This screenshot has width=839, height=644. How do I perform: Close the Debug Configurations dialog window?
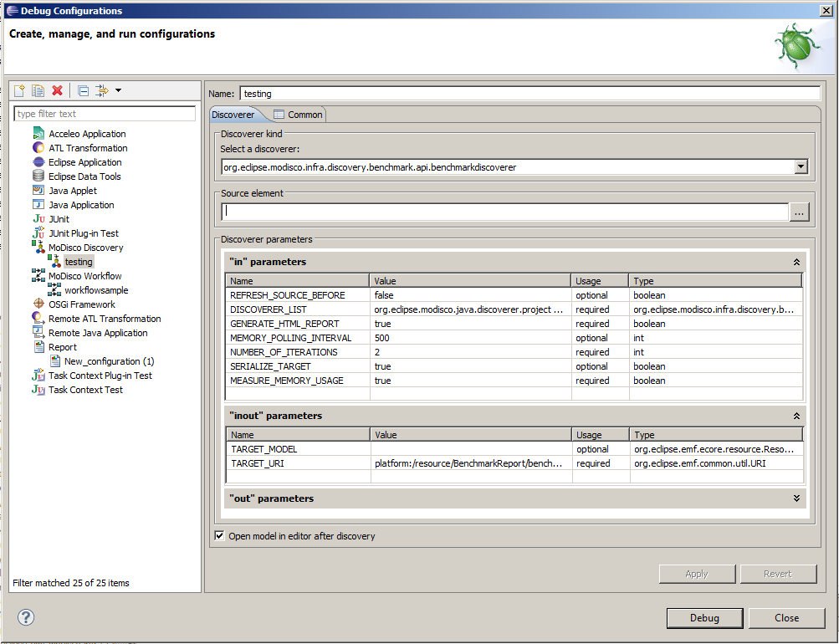click(x=826, y=10)
